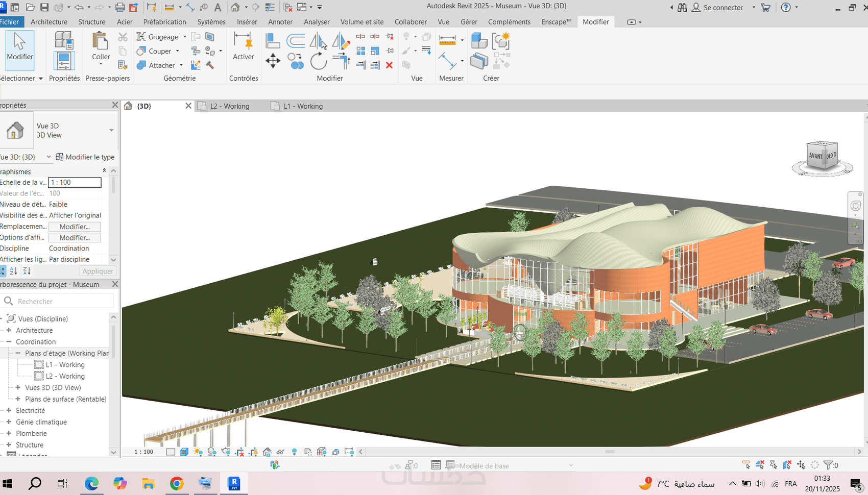Open Visual Style in view control bar
This screenshot has width=868, height=495.
(x=184, y=452)
